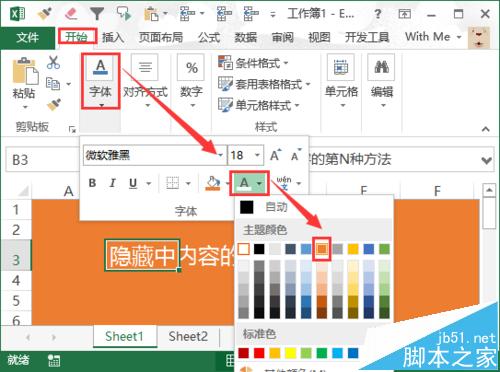Select row header 5
The width and height of the screenshot is (500, 372).
point(16,301)
